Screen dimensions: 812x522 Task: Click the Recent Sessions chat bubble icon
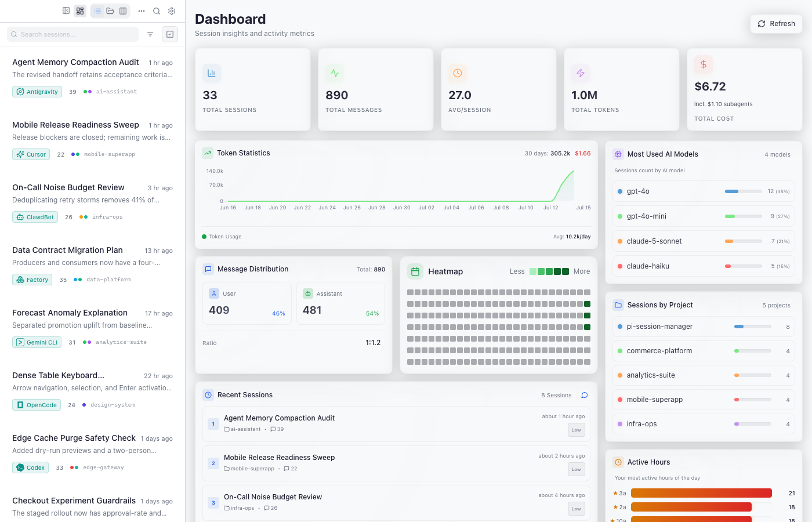click(585, 395)
